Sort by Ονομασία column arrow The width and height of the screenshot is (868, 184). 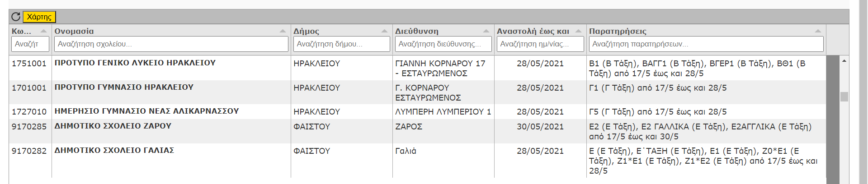tap(283, 31)
